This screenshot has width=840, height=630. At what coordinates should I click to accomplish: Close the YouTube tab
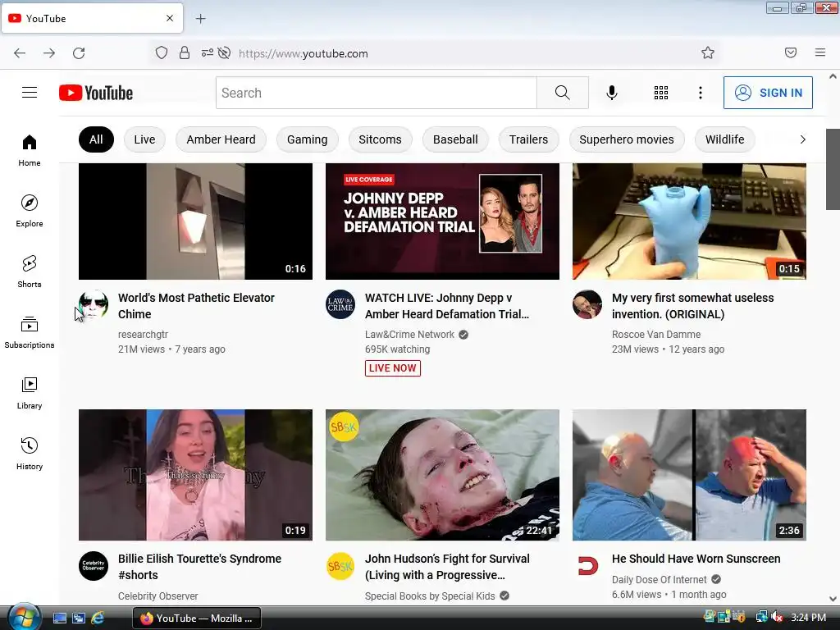click(170, 18)
